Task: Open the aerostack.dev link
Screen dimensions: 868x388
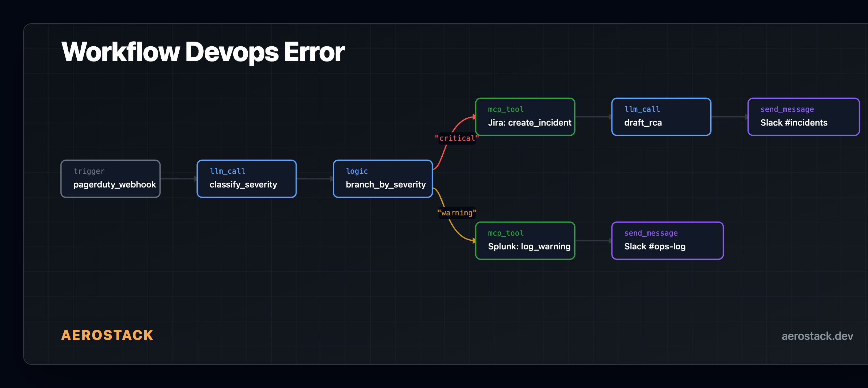Action: tap(817, 336)
